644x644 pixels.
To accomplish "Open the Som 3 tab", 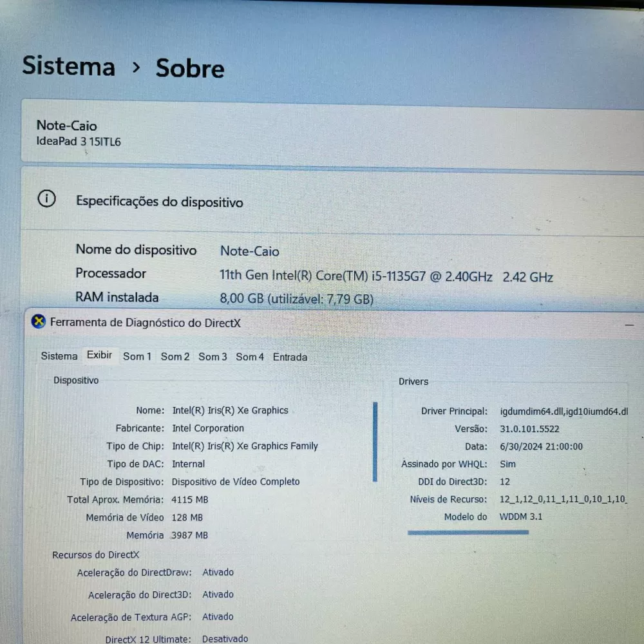I will (x=213, y=357).
